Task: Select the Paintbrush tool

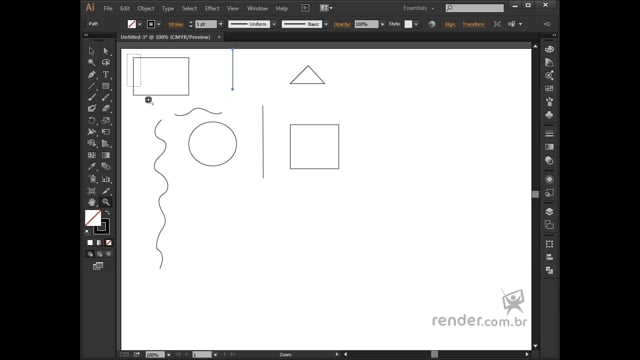Action: (91, 97)
